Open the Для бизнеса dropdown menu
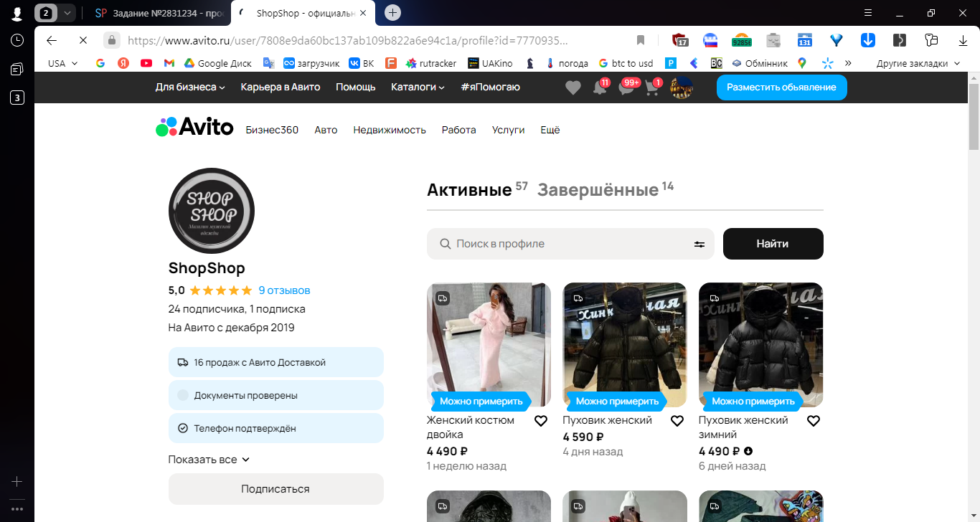Viewport: 980px width, 522px height. [x=190, y=87]
